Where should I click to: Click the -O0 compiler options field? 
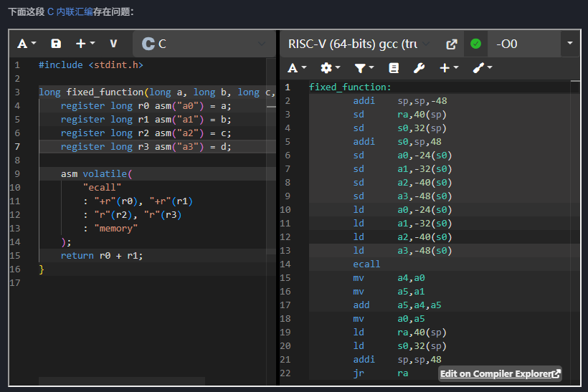click(x=523, y=44)
